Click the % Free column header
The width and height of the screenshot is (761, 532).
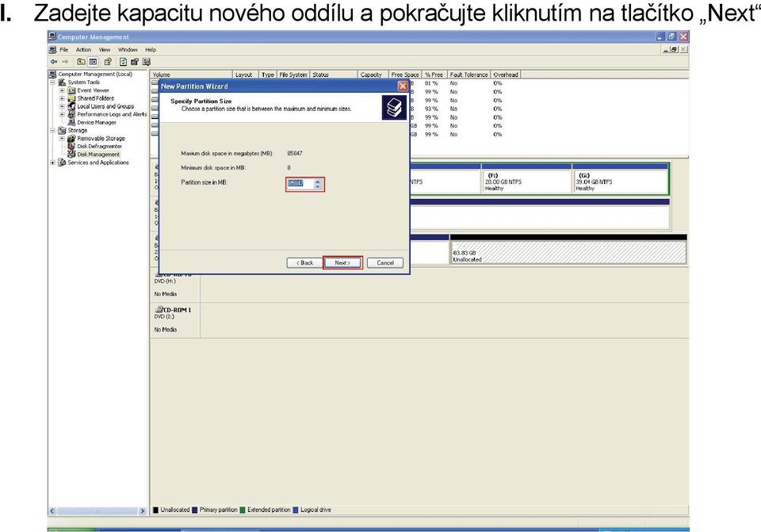434,75
